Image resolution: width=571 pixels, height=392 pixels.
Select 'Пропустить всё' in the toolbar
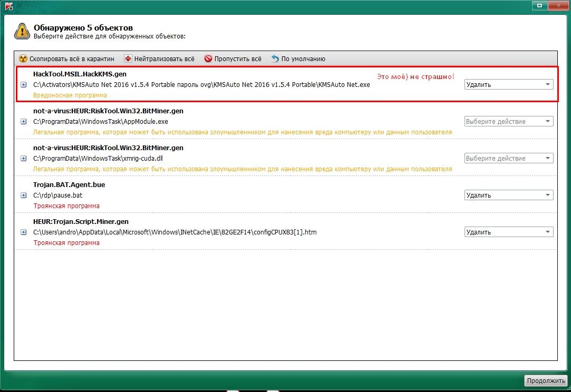238,59
